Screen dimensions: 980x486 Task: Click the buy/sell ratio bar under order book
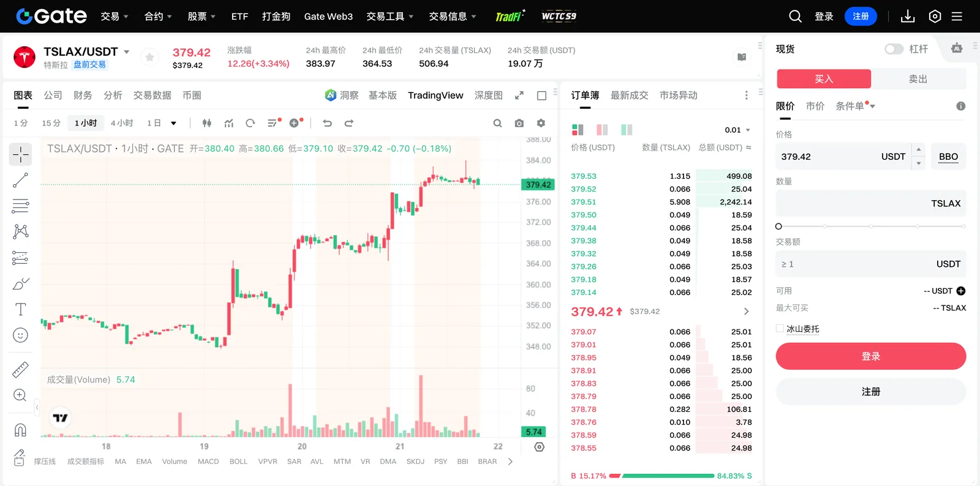661,476
